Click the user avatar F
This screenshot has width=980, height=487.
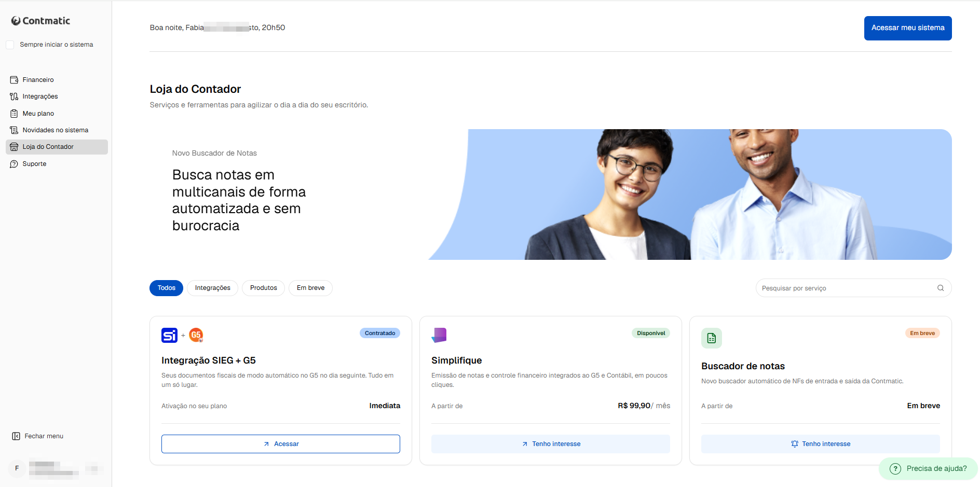[17, 468]
